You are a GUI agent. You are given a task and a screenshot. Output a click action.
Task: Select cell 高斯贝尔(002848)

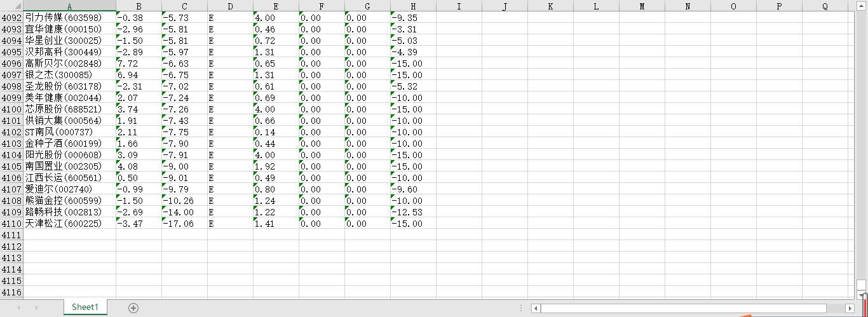point(70,64)
